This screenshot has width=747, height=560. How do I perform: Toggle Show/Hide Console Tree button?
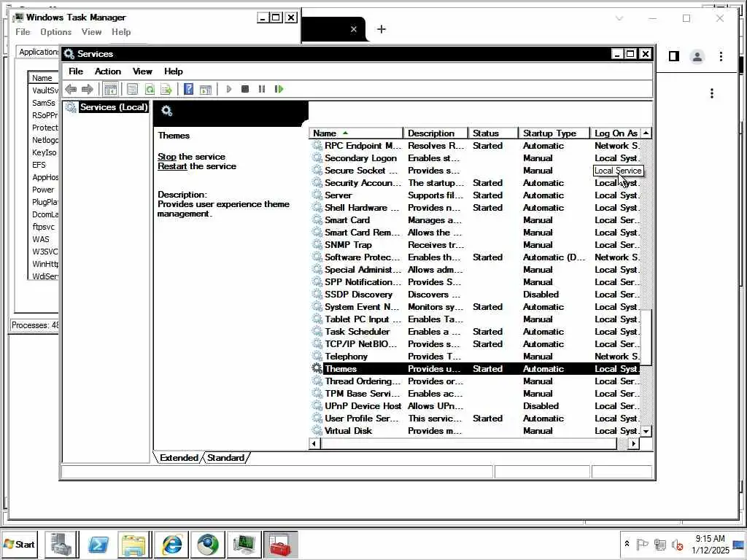coord(111,89)
